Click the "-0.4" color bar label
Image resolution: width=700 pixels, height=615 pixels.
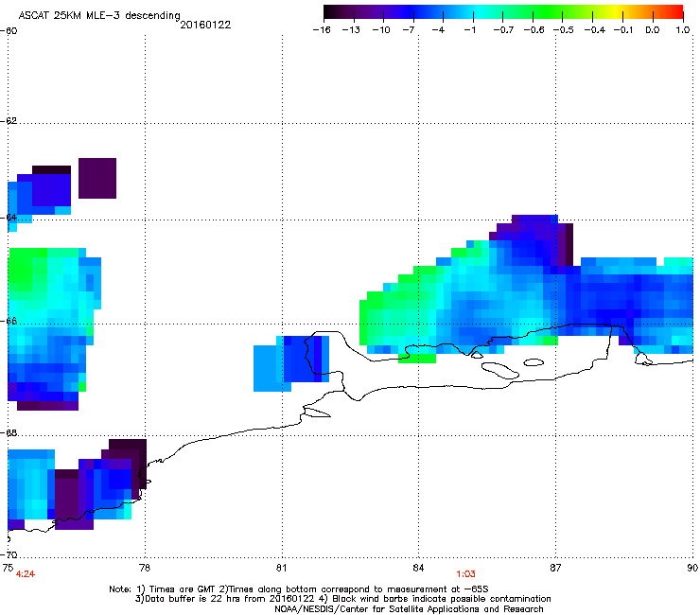595,30
